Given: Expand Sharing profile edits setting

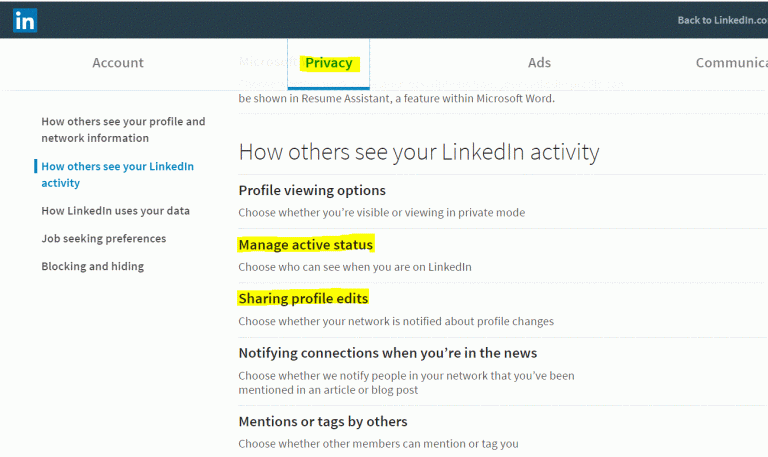Looking at the screenshot, I should point(303,298).
